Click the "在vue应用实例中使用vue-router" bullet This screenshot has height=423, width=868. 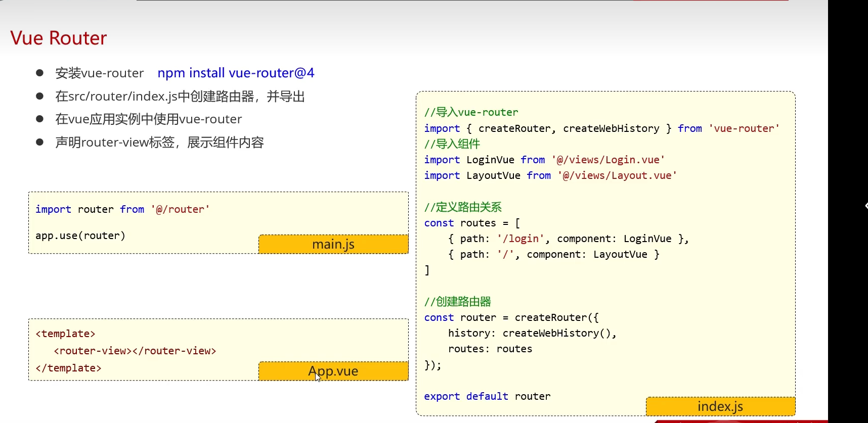[x=149, y=119]
